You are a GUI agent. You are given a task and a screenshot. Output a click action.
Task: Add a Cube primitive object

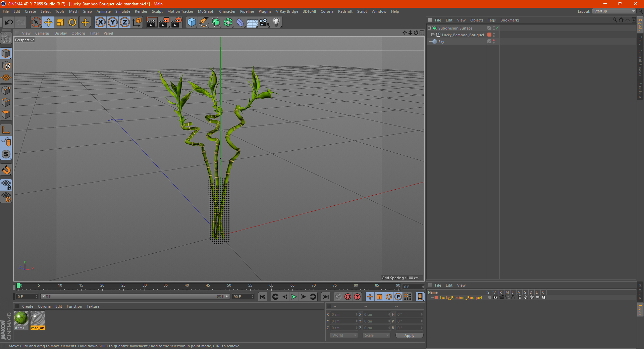click(192, 22)
